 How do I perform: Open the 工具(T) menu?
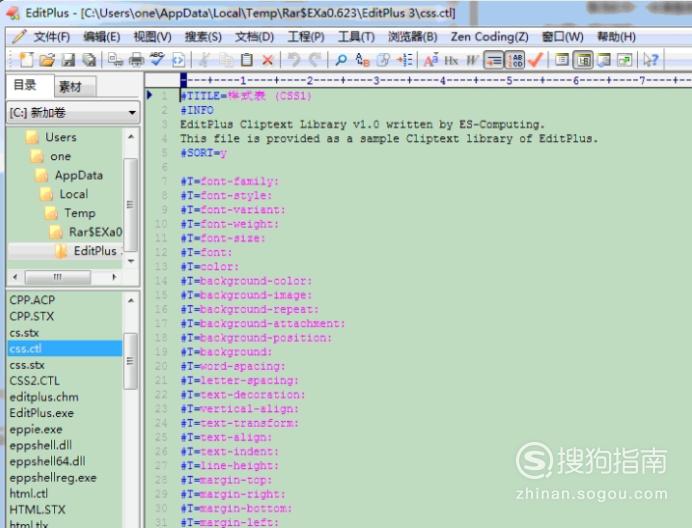[x=356, y=37]
